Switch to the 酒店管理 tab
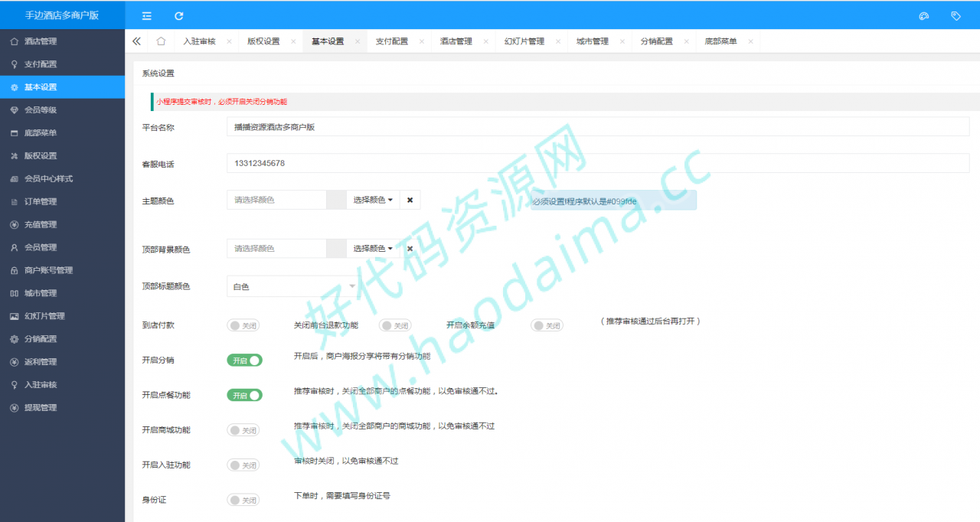The image size is (980, 522). (456, 41)
